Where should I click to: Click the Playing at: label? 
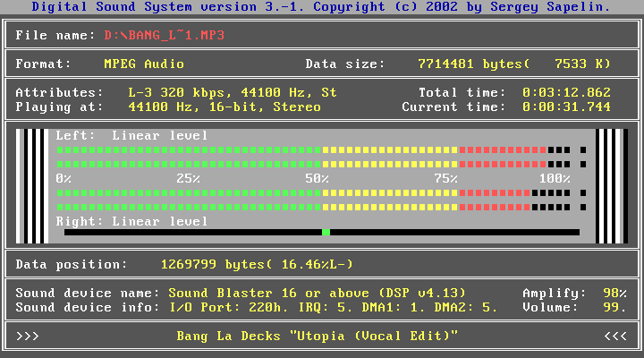tap(60, 107)
